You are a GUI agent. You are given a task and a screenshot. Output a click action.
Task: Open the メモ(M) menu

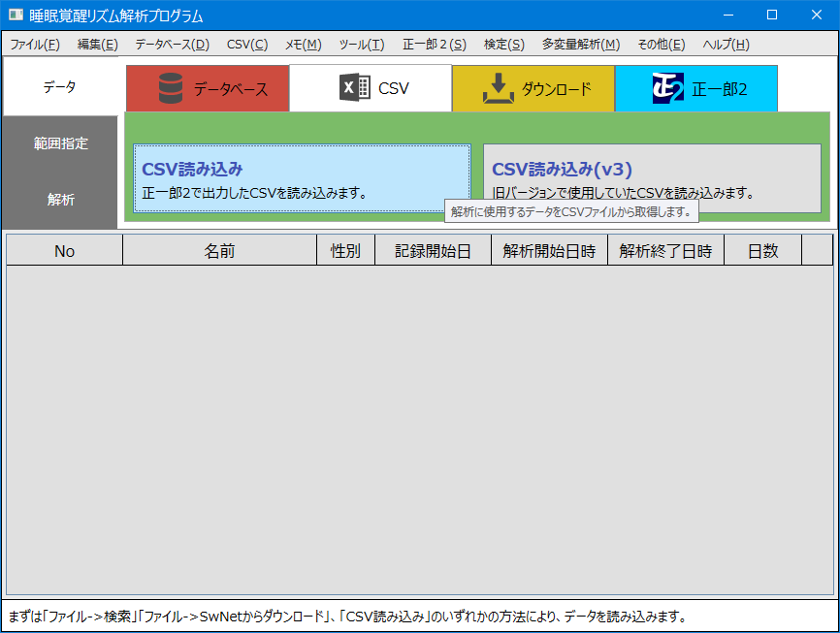[304, 45]
